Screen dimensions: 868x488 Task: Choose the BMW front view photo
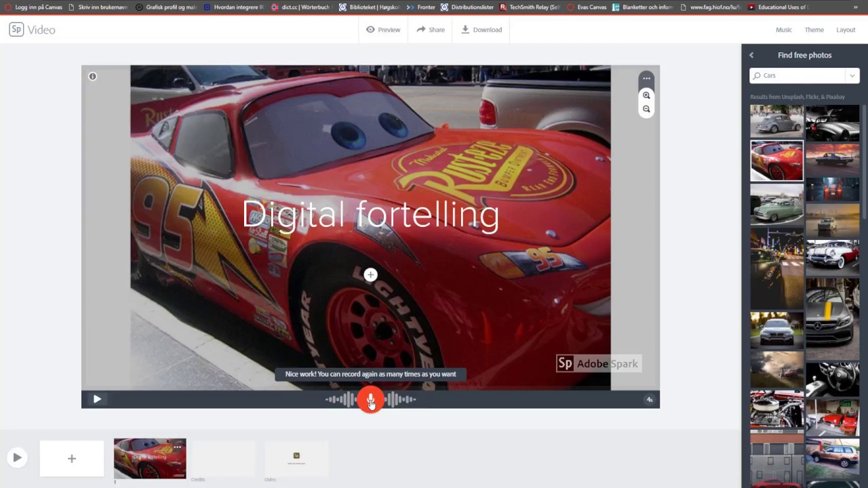(x=776, y=330)
